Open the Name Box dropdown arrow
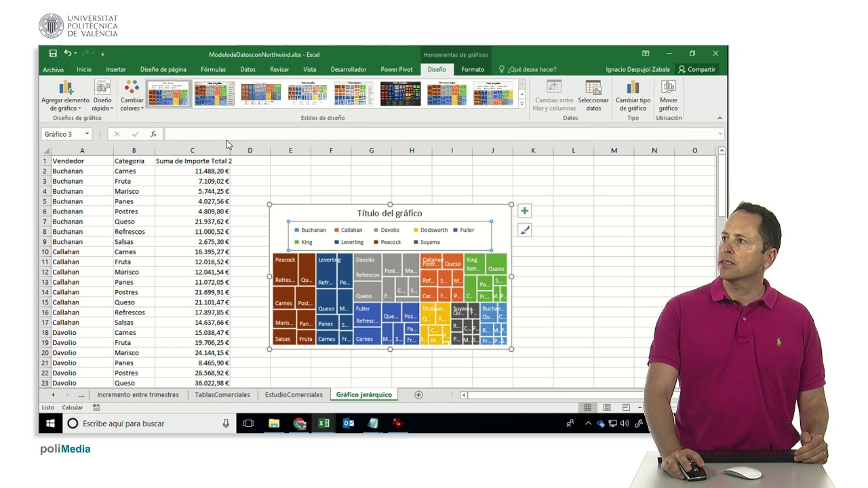 [87, 134]
